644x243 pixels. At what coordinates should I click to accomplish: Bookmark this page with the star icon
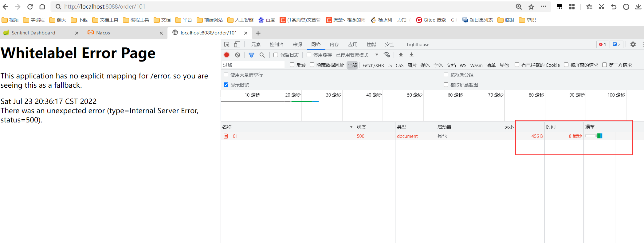click(531, 6)
